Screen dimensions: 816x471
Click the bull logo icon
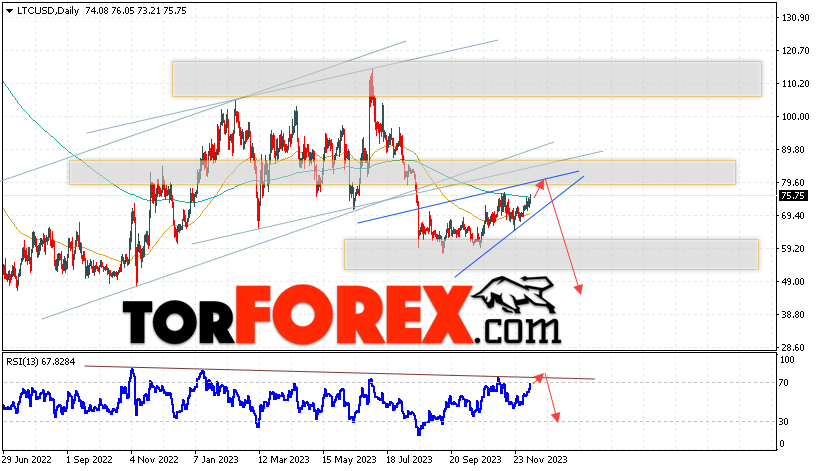[514, 295]
